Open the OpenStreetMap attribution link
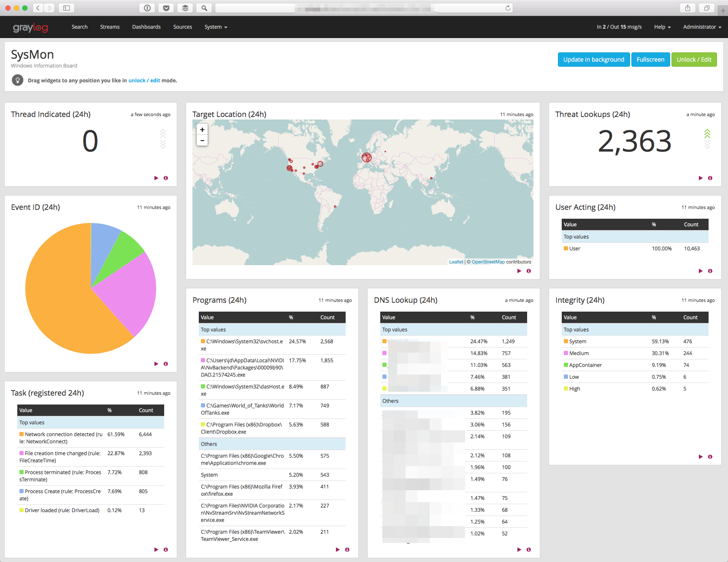 point(488,262)
